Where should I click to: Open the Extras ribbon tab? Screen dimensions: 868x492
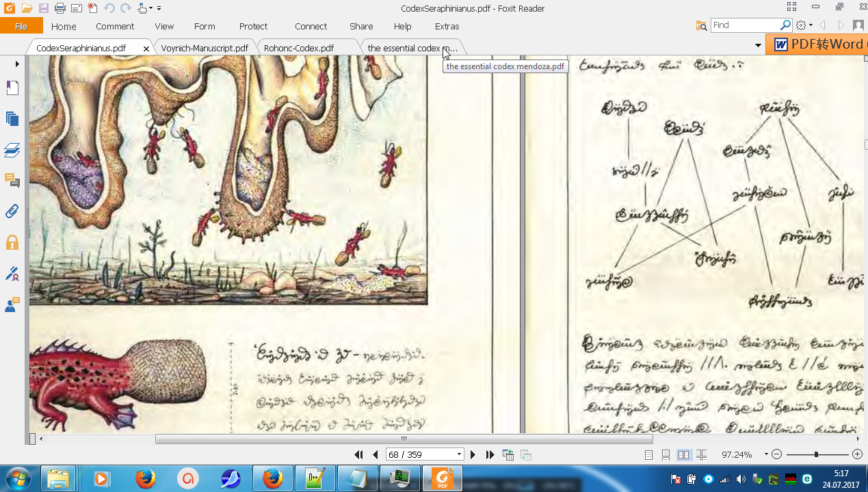447,26
